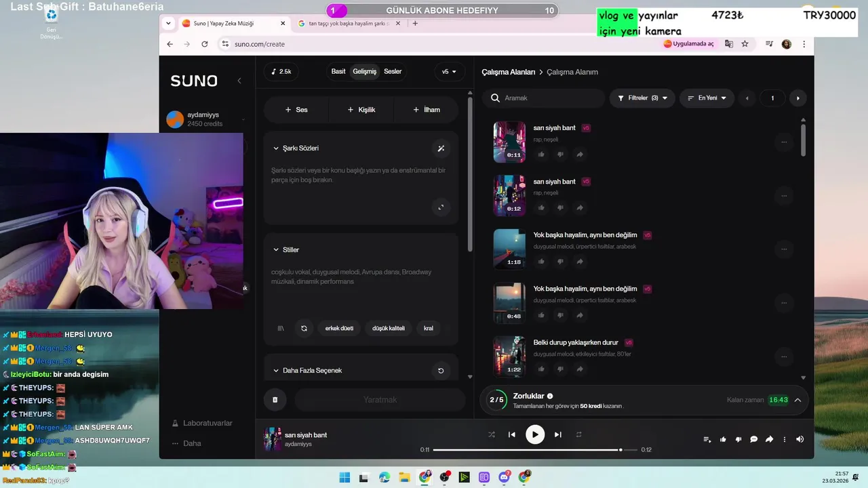The image size is (868, 488).
Task: Open the Chrome tab search dropdown arrow
Action: (169, 23)
